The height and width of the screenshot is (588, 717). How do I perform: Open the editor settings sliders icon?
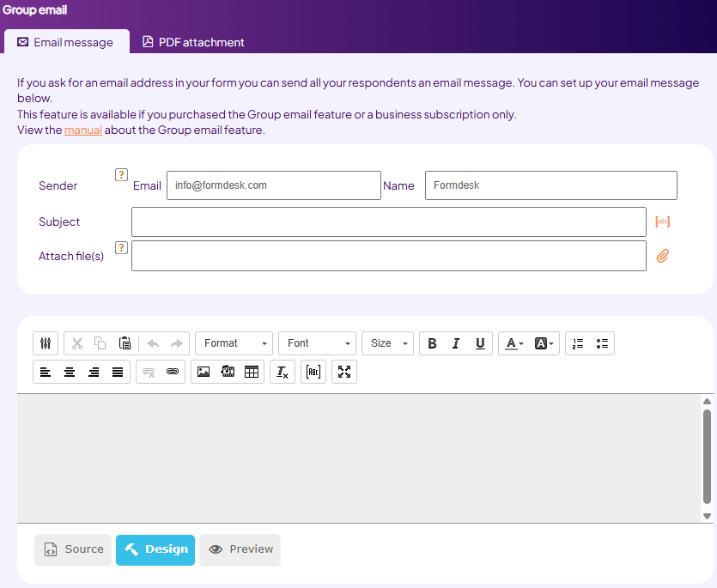point(46,343)
